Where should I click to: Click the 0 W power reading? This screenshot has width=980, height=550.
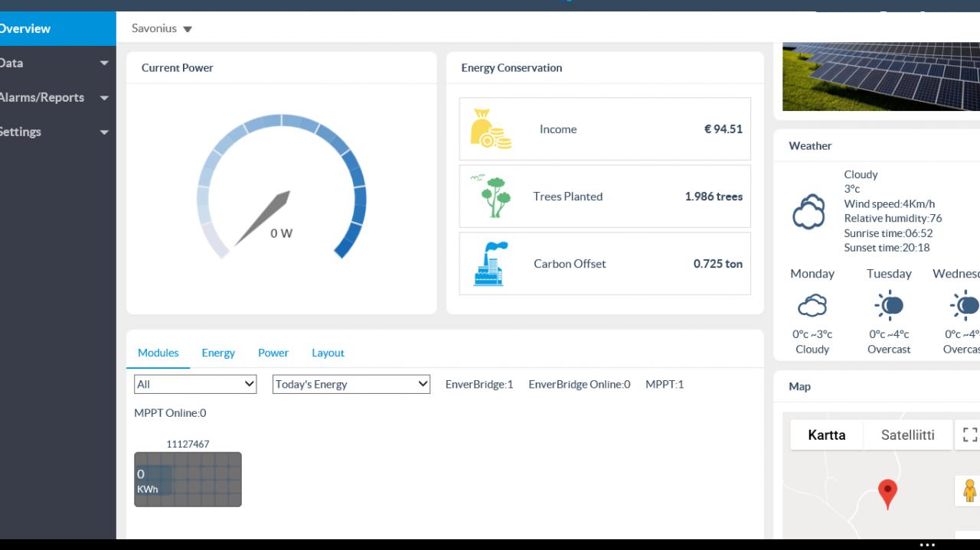[281, 233]
